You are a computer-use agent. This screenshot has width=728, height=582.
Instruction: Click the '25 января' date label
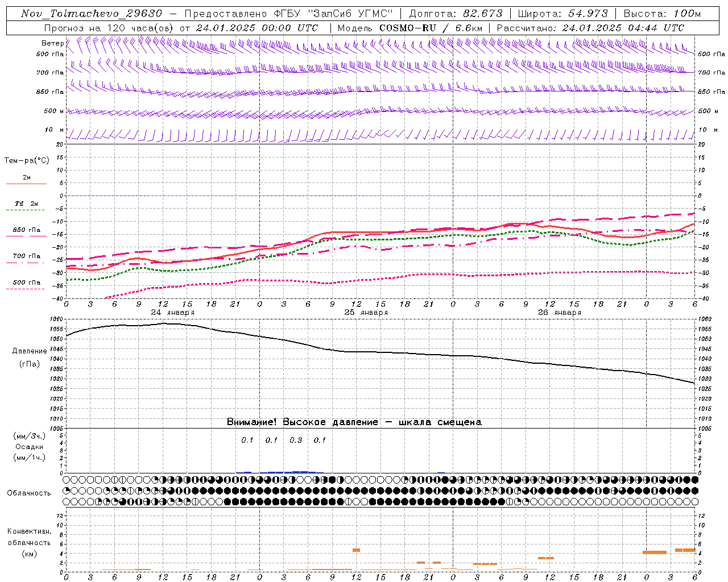pyautogui.click(x=366, y=313)
